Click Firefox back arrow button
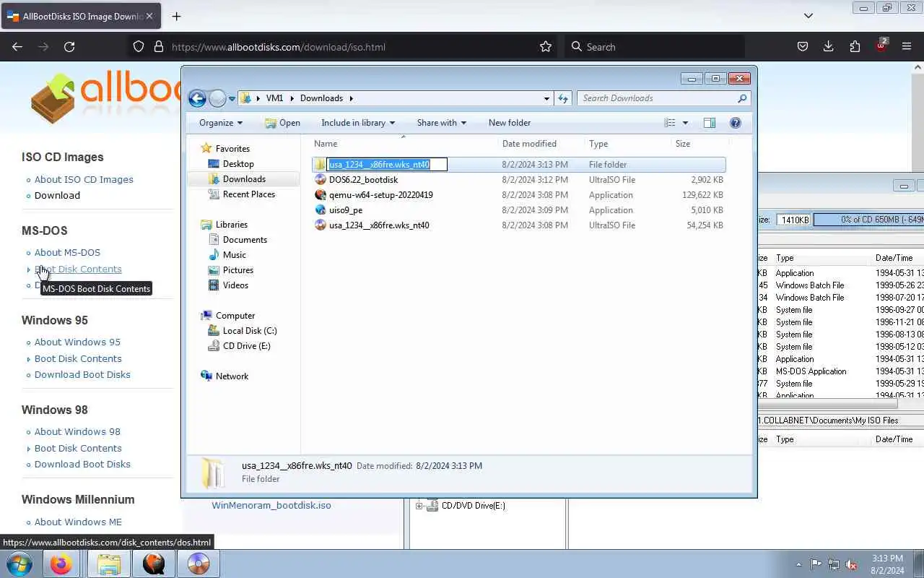 pyautogui.click(x=17, y=47)
